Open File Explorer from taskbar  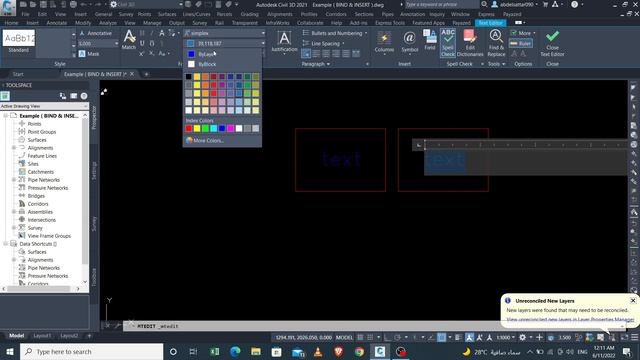(256, 351)
